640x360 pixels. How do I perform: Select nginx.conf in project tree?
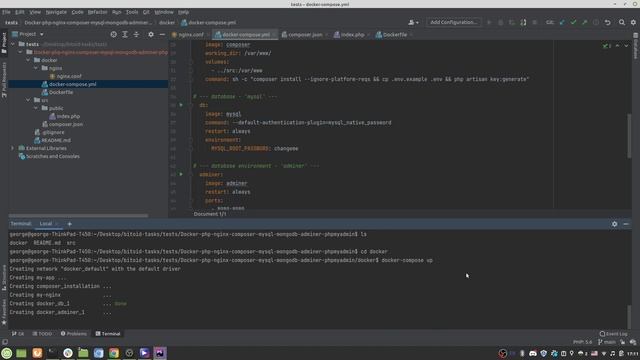[65, 76]
